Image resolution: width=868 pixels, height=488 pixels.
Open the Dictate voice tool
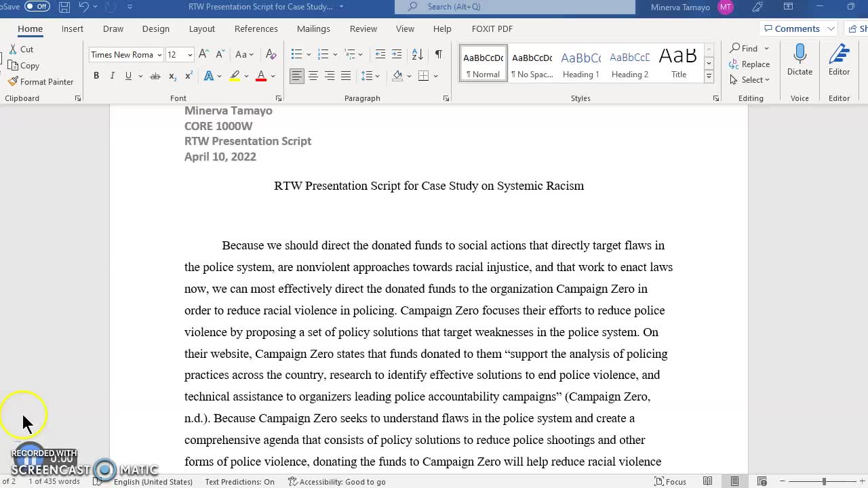(x=800, y=60)
